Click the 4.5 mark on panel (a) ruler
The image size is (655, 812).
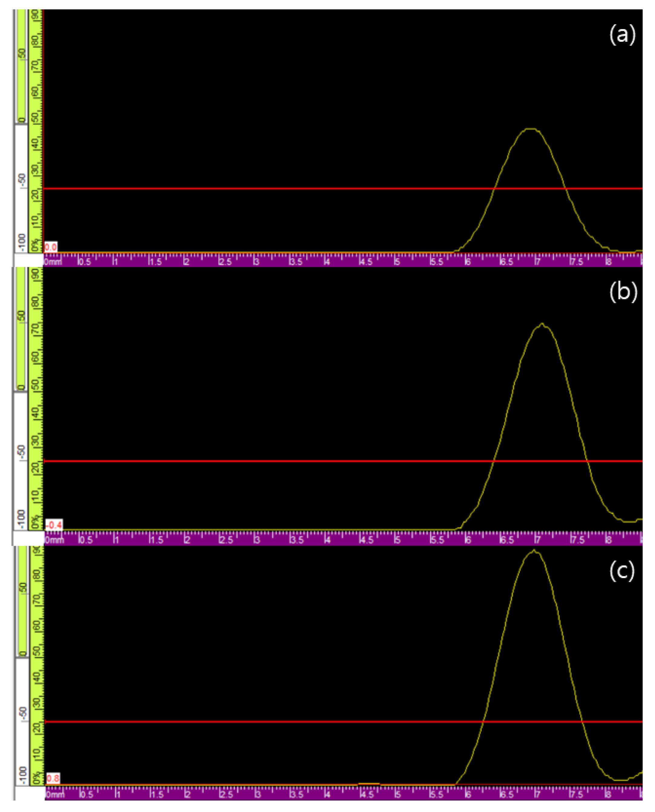click(x=366, y=262)
